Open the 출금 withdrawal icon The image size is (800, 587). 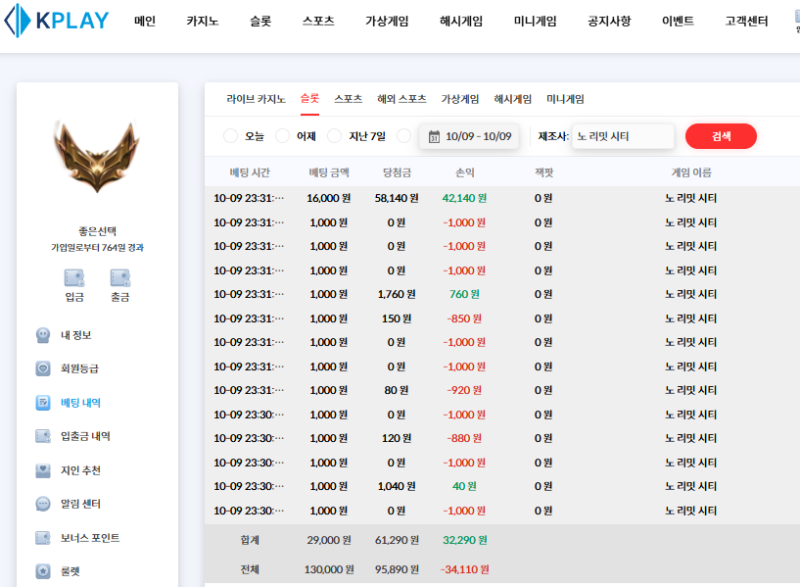click(x=120, y=279)
